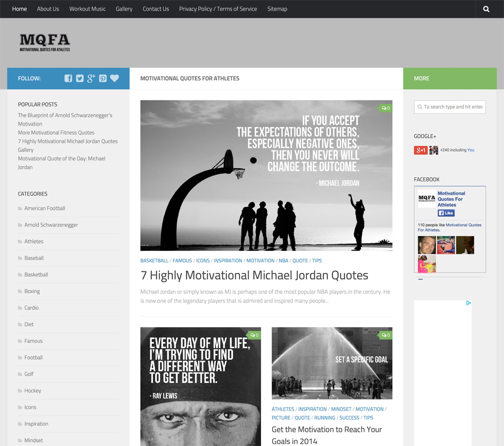Open popular post 7 Highly Motivational Michael Jordan Quotes Gallery
504x446 pixels.
(68, 145)
